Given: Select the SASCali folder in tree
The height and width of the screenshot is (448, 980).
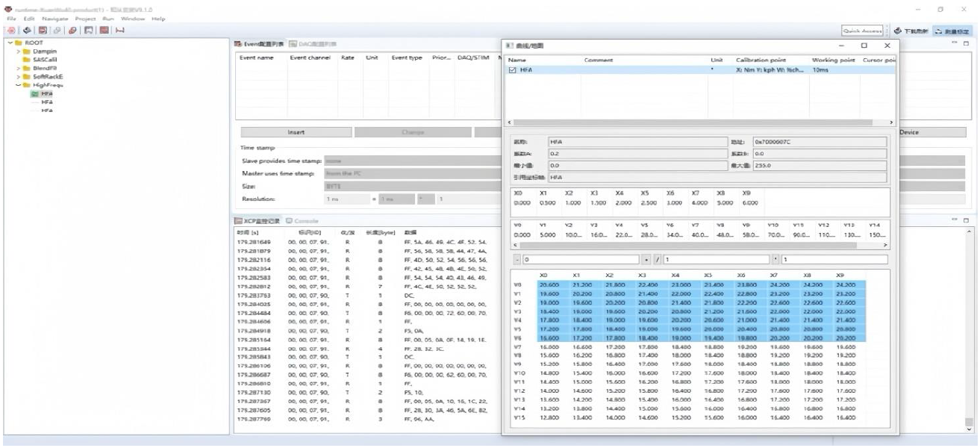Looking at the screenshot, I should tap(44, 59).
